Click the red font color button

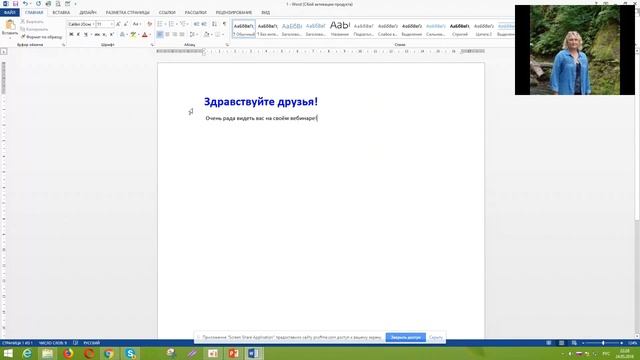144,35
